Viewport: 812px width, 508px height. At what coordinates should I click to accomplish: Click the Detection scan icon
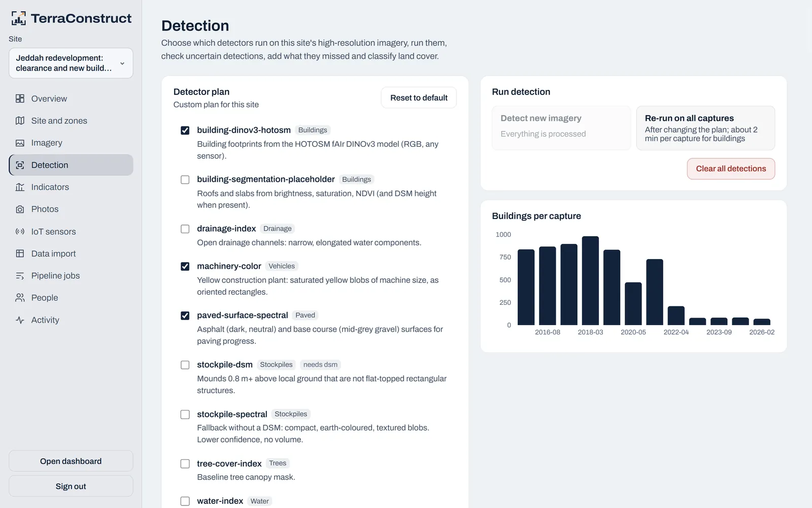click(x=20, y=165)
